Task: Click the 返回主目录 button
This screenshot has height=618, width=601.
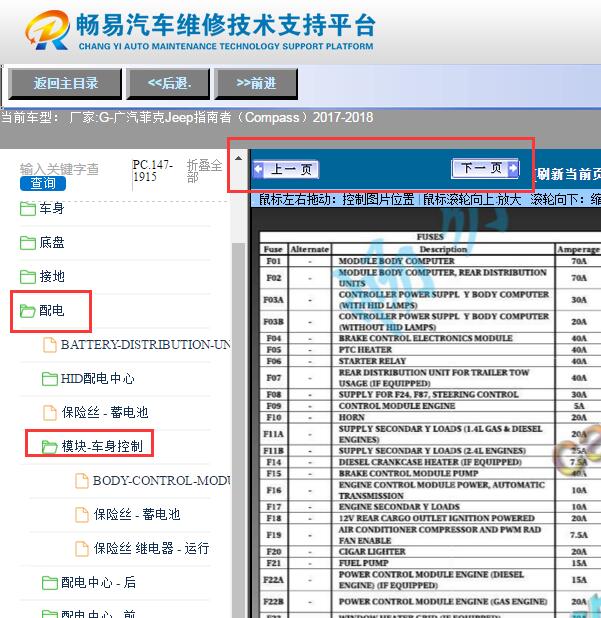Action: click(65, 84)
